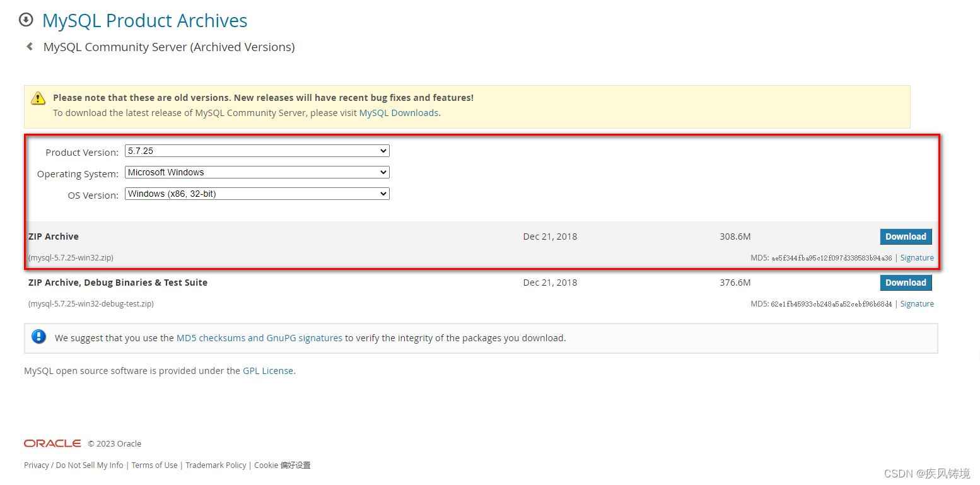Click the 376.6M file size

(x=735, y=283)
